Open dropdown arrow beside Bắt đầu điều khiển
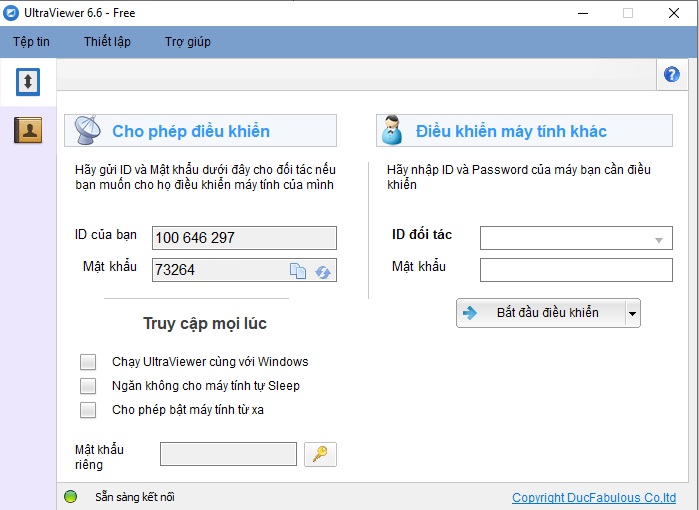This screenshot has height=510, width=699. [633, 313]
